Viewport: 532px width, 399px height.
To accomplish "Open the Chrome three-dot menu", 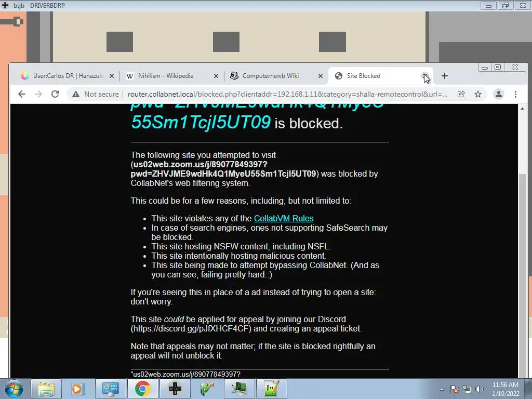I will coord(515,94).
